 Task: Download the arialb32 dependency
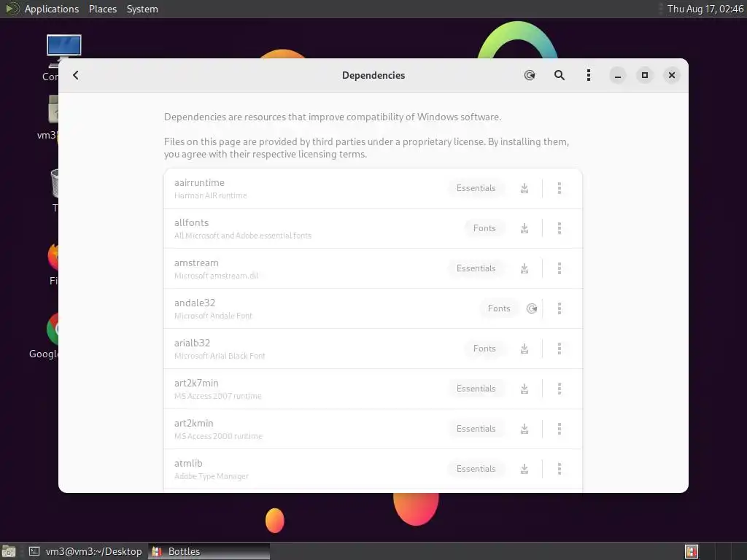524,349
